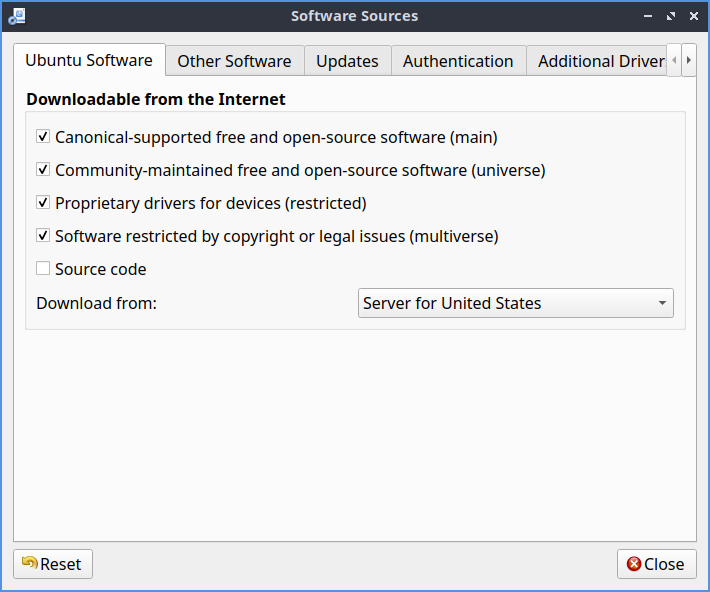This screenshot has width=710, height=592.
Task: Toggle Proprietary drivers for devices (restricted)
Action: pyautogui.click(x=43, y=203)
